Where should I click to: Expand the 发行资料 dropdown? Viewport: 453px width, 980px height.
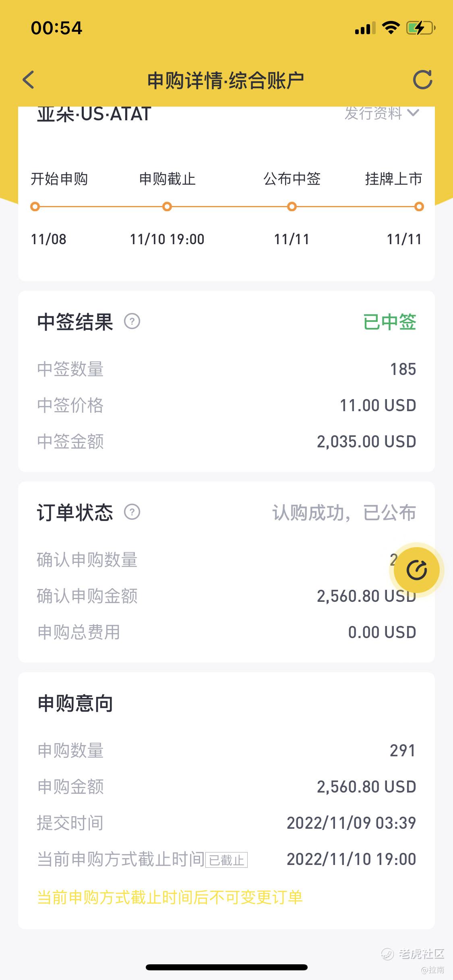373,113
